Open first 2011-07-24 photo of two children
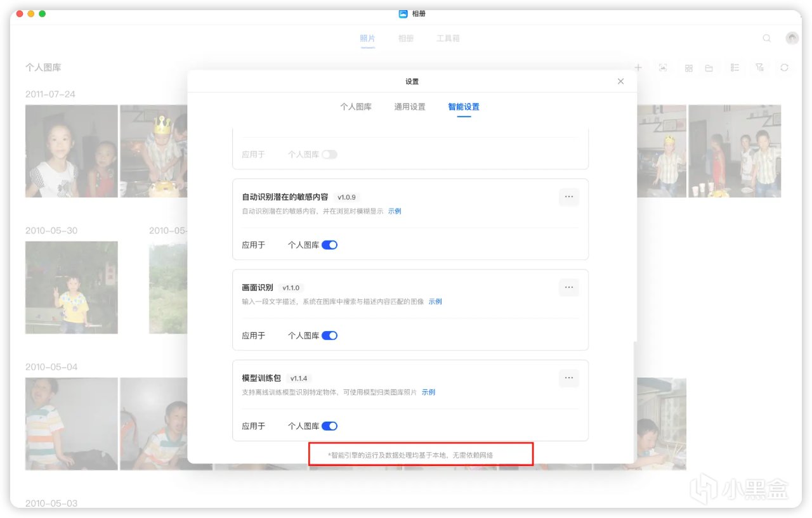The width and height of the screenshot is (812, 518). (72, 151)
